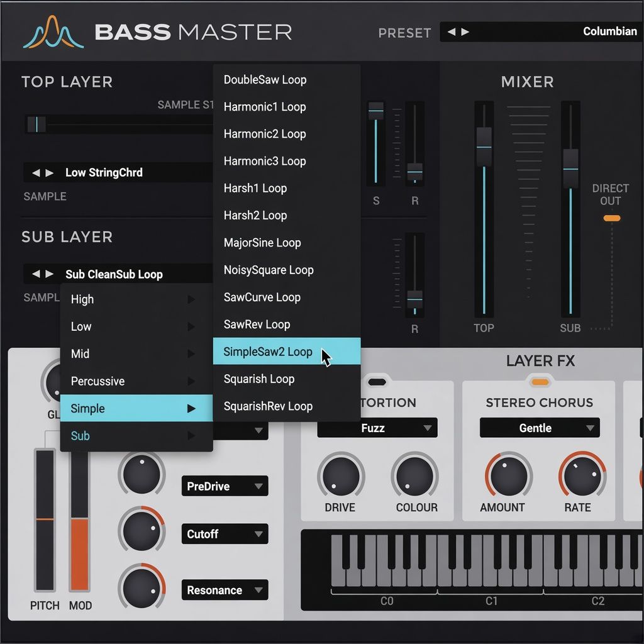Click the chorus RATE knob
The height and width of the screenshot is (644, 644).
(582, 475)
